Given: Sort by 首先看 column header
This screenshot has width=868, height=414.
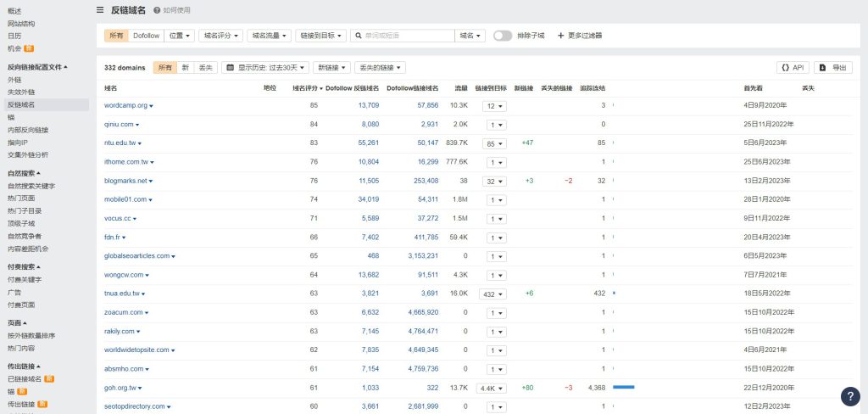Looking at the screenshot, I should click(x=753, y=88).
